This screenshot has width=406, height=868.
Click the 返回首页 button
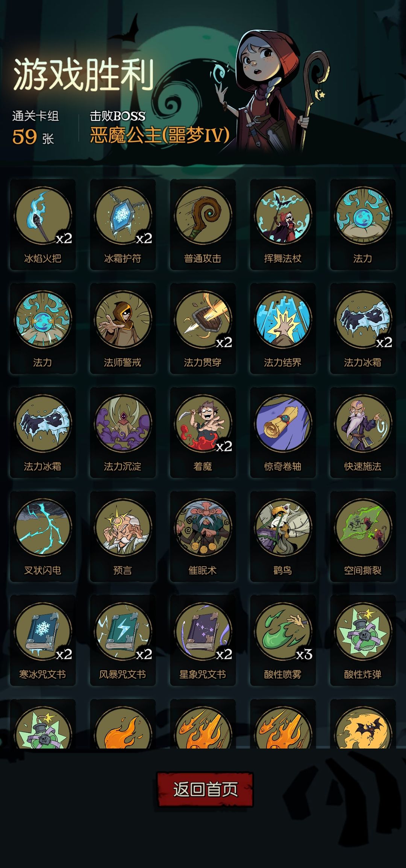tap(205, 789)
